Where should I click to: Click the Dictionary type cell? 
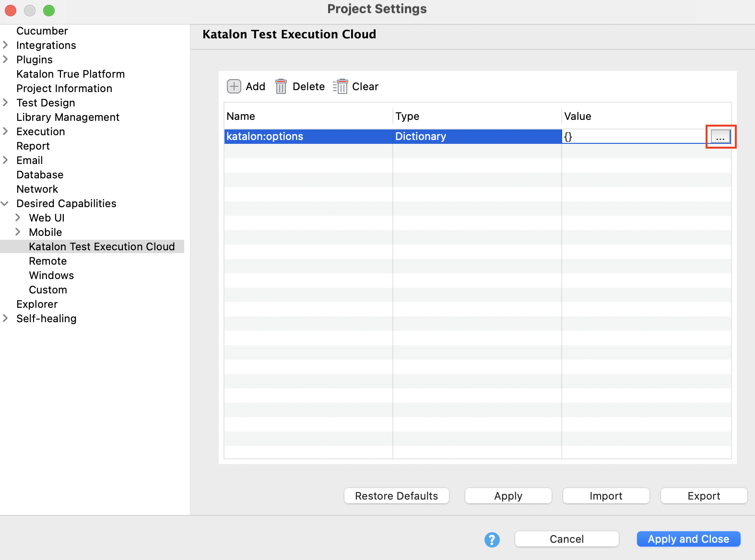[x=477, y=137]
